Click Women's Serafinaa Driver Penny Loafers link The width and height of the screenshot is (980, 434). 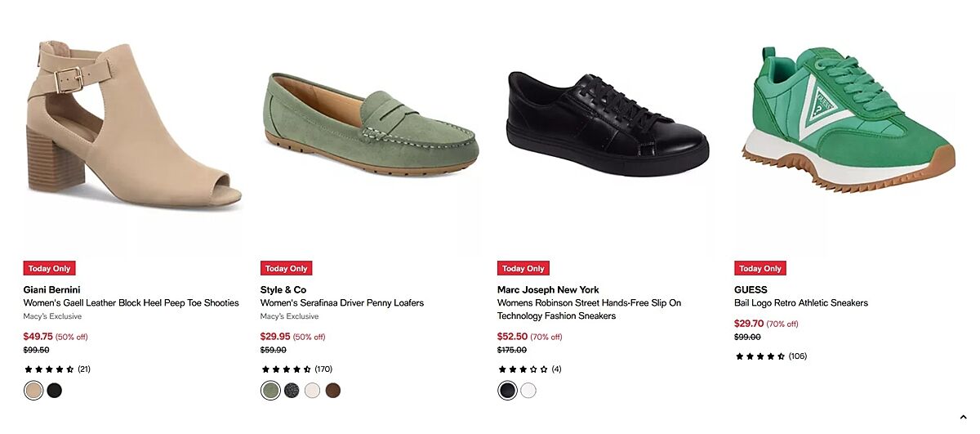[x=342, y=303]
